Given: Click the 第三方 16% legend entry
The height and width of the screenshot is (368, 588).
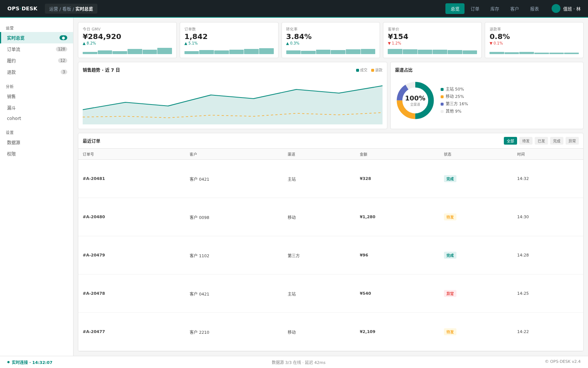Looking at the screenshot, I should click(x=454, y=104).
